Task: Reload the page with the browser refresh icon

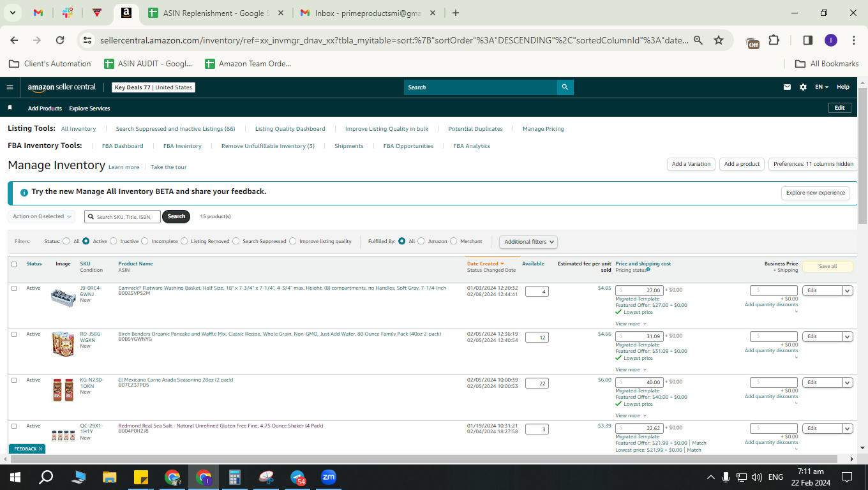Action: (60, 40)
